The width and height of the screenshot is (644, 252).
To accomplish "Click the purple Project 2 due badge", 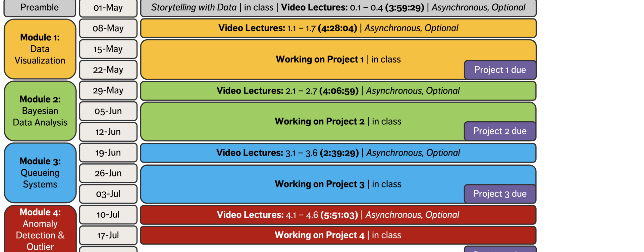I will click(500, 131).
